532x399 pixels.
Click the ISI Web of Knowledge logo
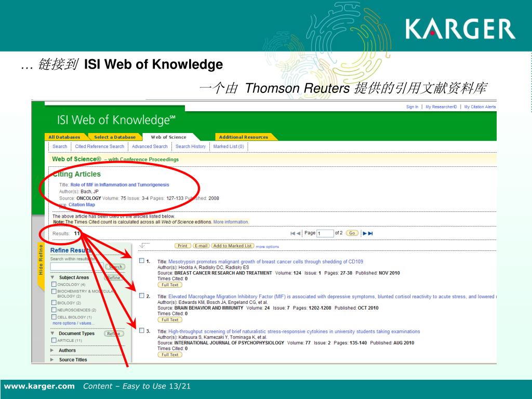(116, 120)
